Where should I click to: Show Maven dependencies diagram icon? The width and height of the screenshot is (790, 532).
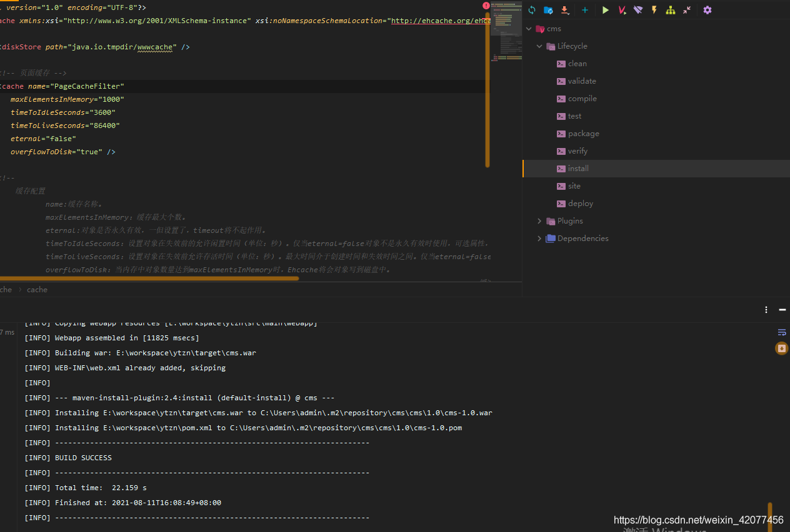tap(671, 10)
